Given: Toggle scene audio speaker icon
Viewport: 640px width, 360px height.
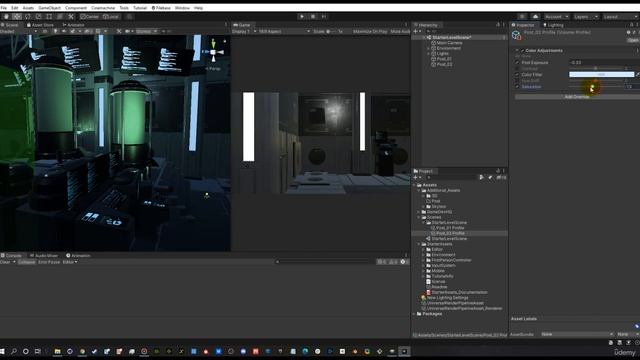Looking at the screenshot, I should tap(64, 31).
